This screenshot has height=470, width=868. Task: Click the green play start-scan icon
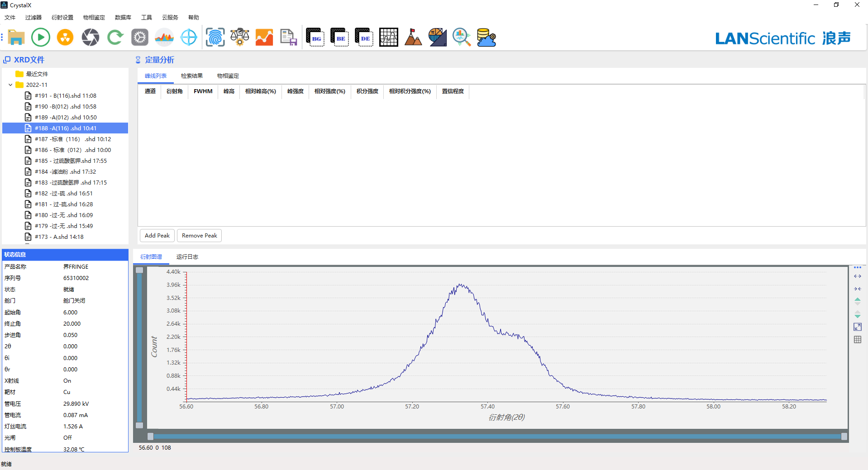click(41, 37)
